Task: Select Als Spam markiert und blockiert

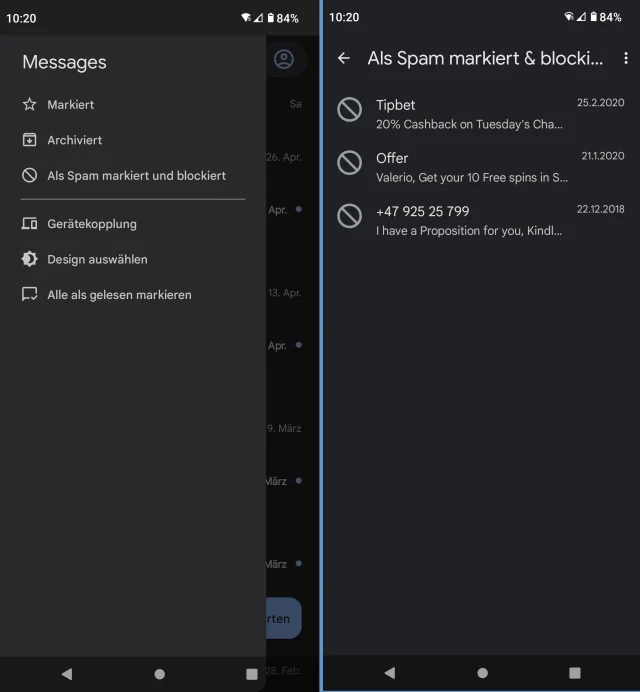Action: (137, 175)
